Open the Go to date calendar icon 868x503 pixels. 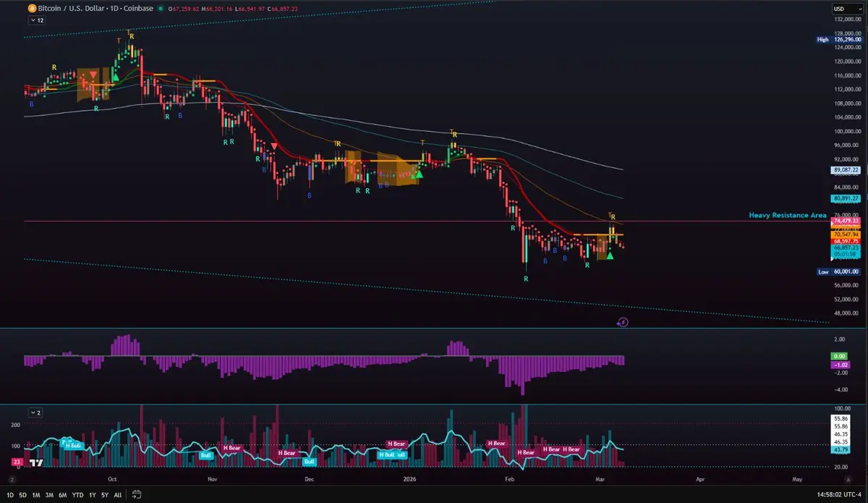pos(137,495)
